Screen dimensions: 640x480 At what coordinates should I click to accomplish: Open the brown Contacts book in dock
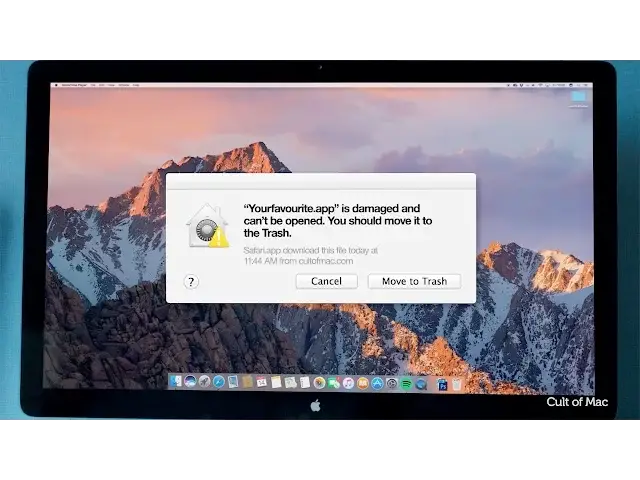coord(247,382)
